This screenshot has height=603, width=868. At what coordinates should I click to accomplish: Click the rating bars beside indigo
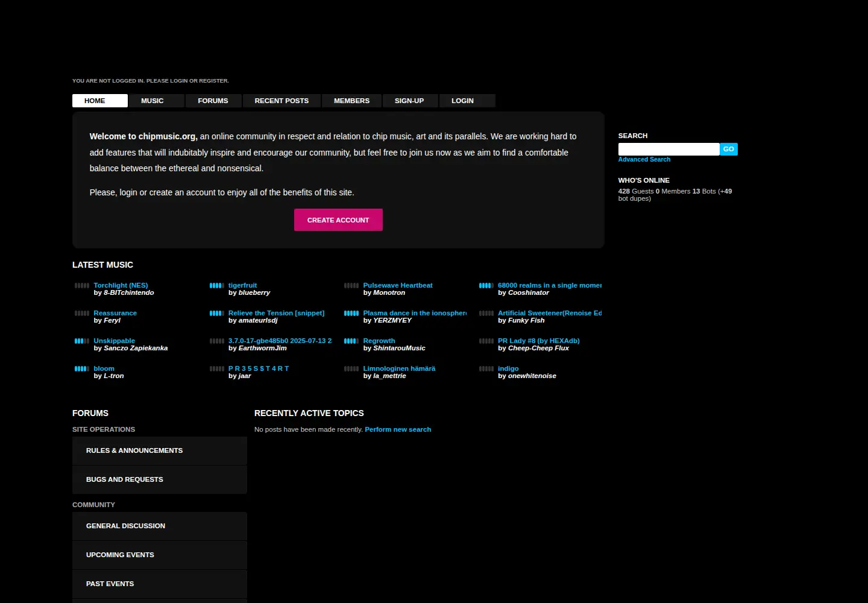pos(486,369)
